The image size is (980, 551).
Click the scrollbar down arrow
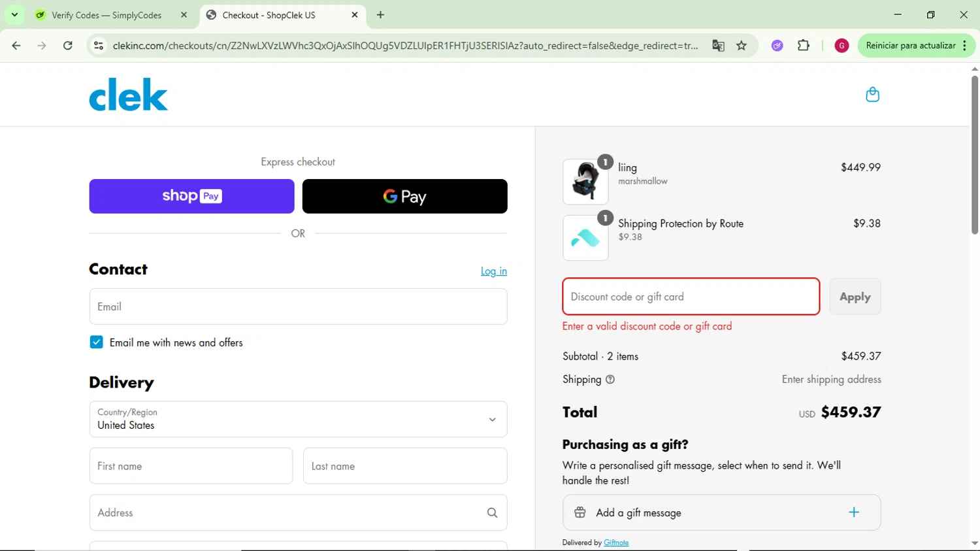click(x=974, y=543)
